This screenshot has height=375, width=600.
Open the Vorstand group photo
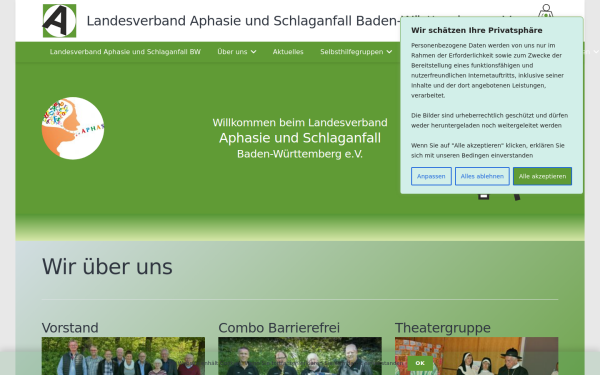123,356
